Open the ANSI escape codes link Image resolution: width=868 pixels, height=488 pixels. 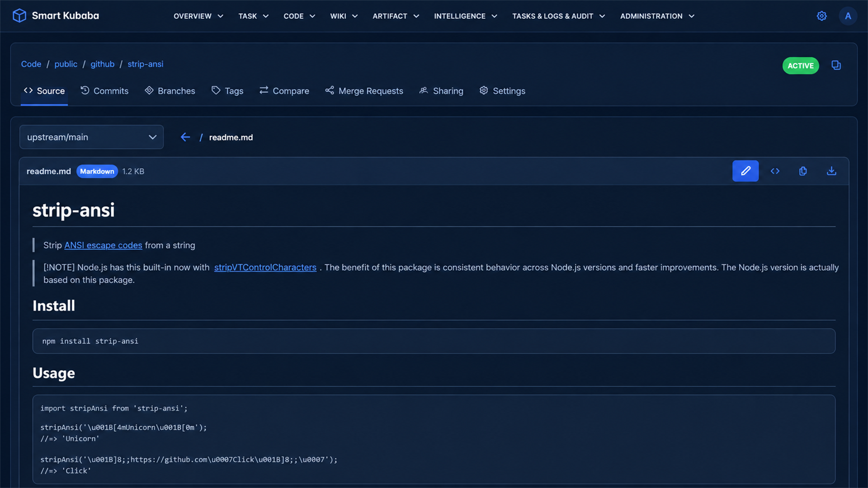click(103, 245)
